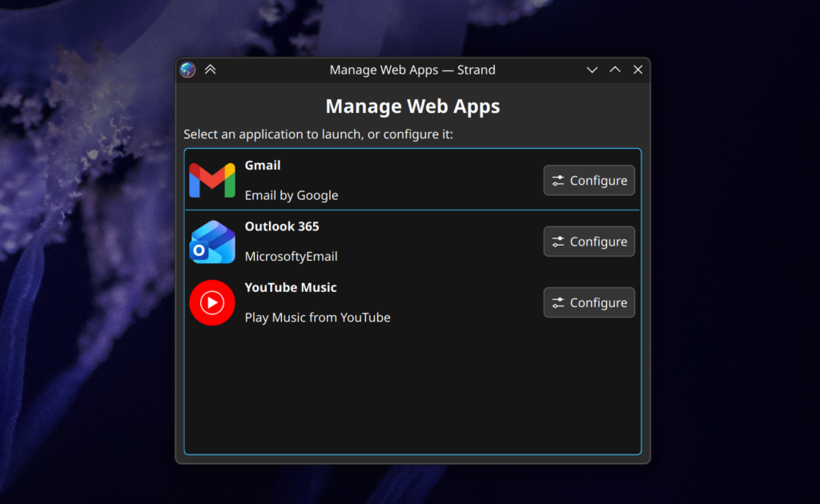Screen dimensions: 820x504
Task: Click the double-chevron keep-above icon in title bar
Action: [210, 70]
